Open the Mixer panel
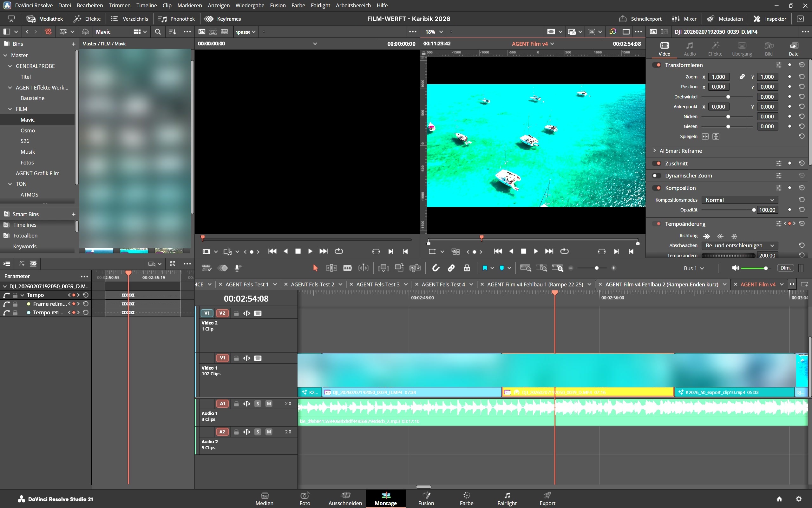Screen dimensions: 812x508 point(684,19)
